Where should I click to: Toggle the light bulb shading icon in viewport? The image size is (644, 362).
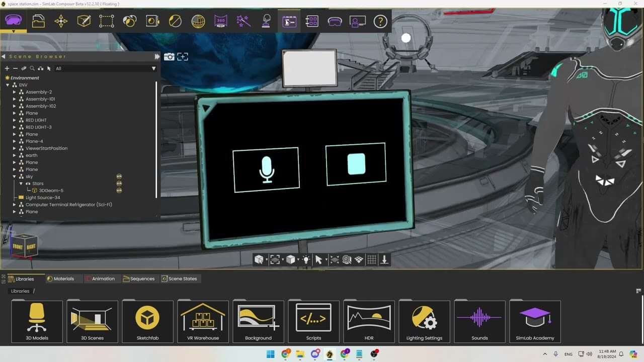pos(306,259)
